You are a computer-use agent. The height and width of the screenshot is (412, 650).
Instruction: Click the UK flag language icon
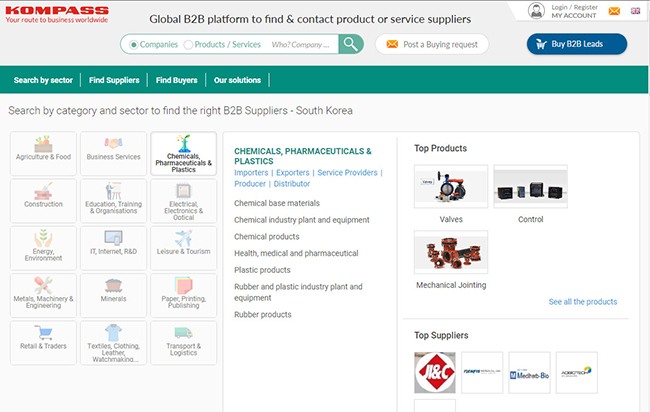tap(635, 11)
